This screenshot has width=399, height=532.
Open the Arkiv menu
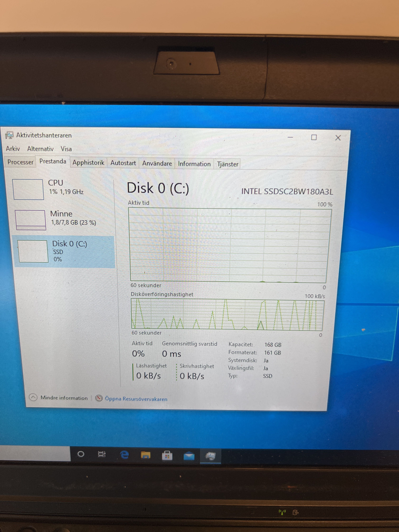(x=13, y=149)
